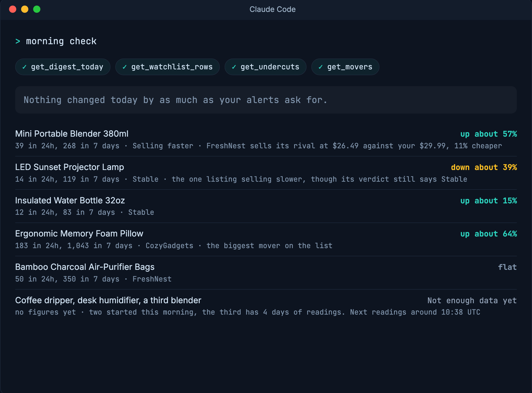Click the checkmark on get_movers

(321, 67)
